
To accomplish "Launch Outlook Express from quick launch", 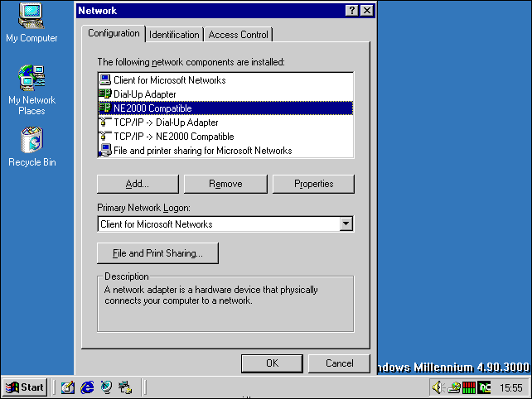I will coord(107,387).
